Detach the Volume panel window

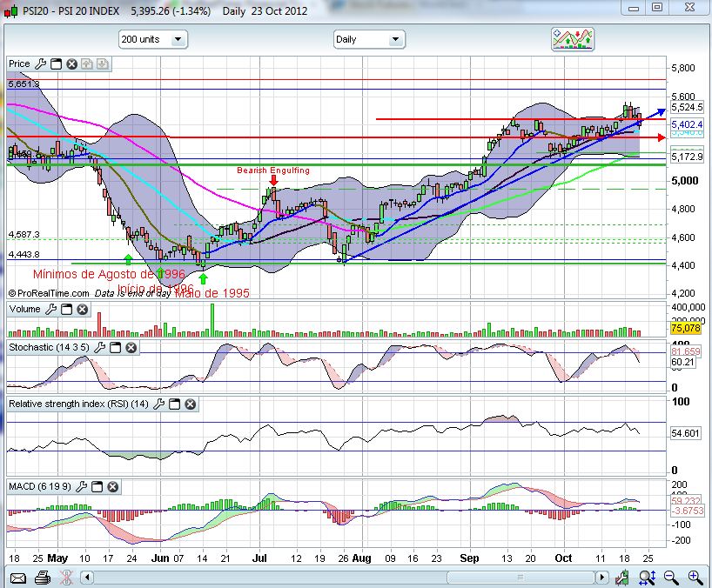tap(67, 310)
